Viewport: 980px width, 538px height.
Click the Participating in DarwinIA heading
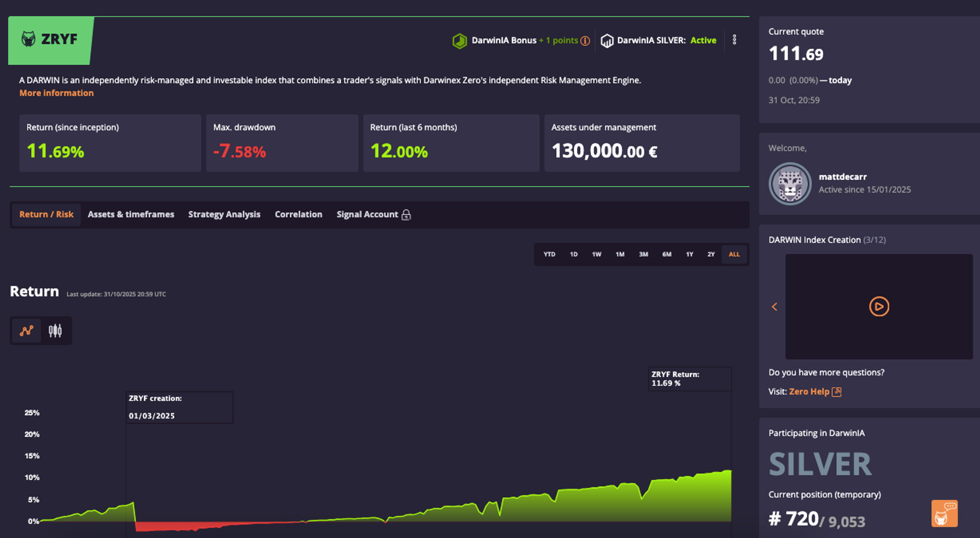[x=817, y=433]
